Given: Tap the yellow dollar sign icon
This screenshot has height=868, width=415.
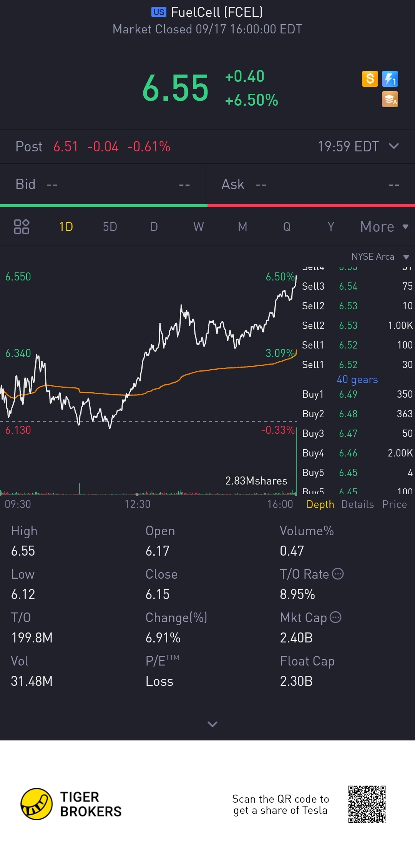Looking at the screenshot, I should coord(370,79).
